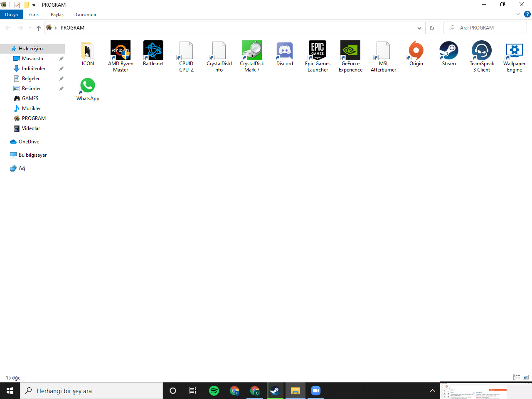The width and height of the screenshot is (532, 399).
Task: Click the PROGRAM path in the address bar
Action: pyautogui.click(x=72, y=28)
